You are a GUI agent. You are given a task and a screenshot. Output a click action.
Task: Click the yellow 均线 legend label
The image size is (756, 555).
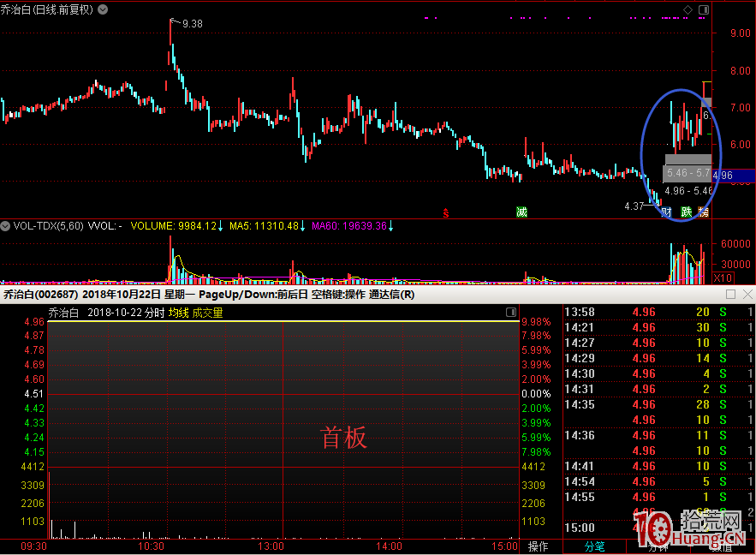point(178,313)
